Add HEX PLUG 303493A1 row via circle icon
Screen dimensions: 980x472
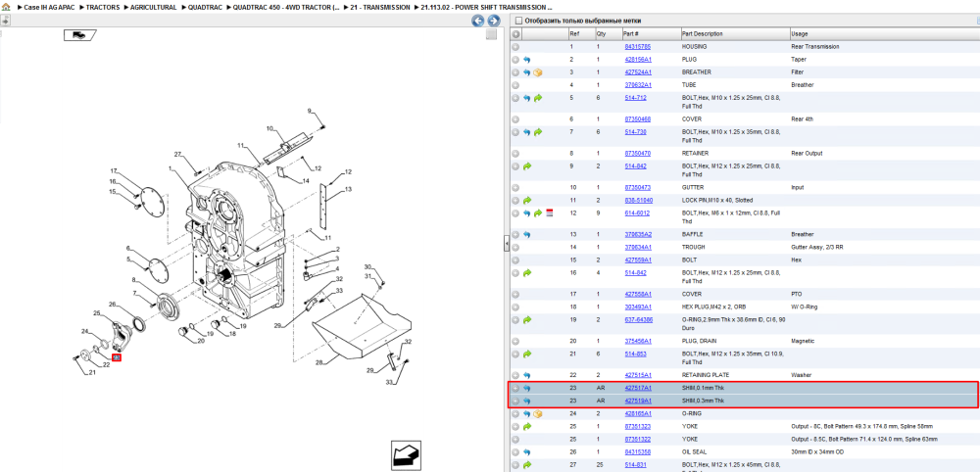tap(515, 307)
